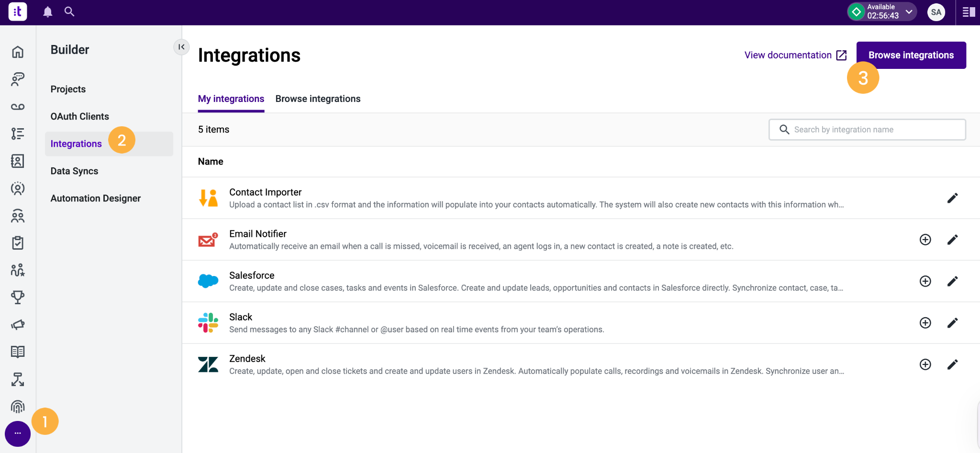
Task: Open the Home icon in sidebar
Action: 18,53
